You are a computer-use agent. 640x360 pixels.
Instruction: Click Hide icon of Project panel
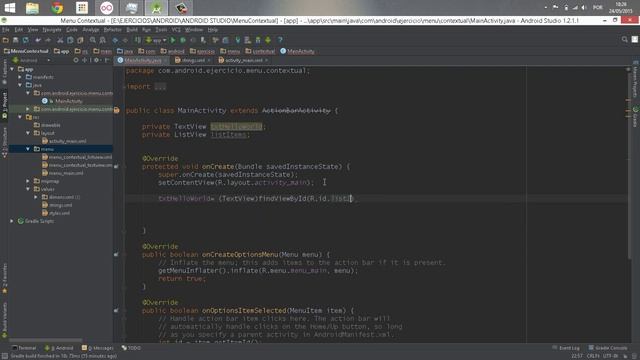click(x=107, y=60)
